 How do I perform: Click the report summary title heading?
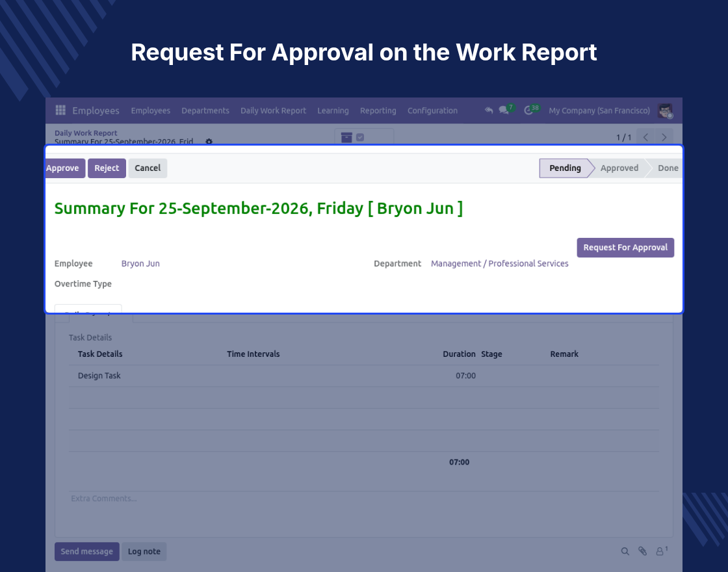click(259, 209)
